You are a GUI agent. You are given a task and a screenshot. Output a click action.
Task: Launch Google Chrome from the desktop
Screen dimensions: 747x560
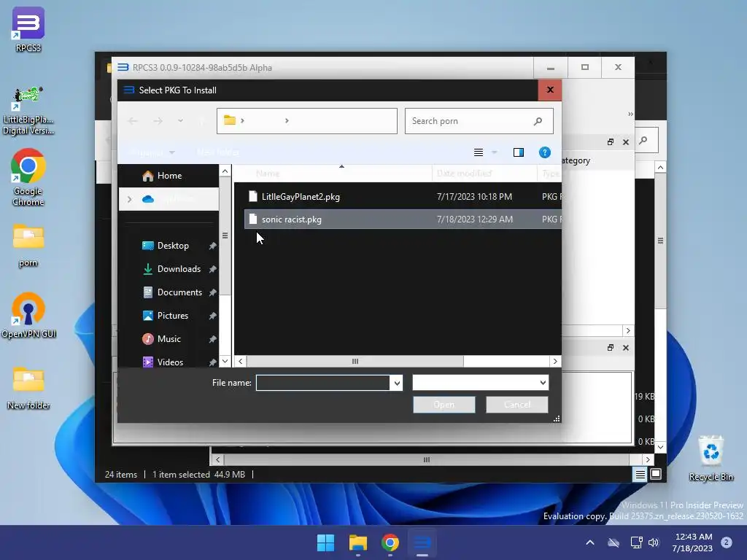click(x=28, y=177)
